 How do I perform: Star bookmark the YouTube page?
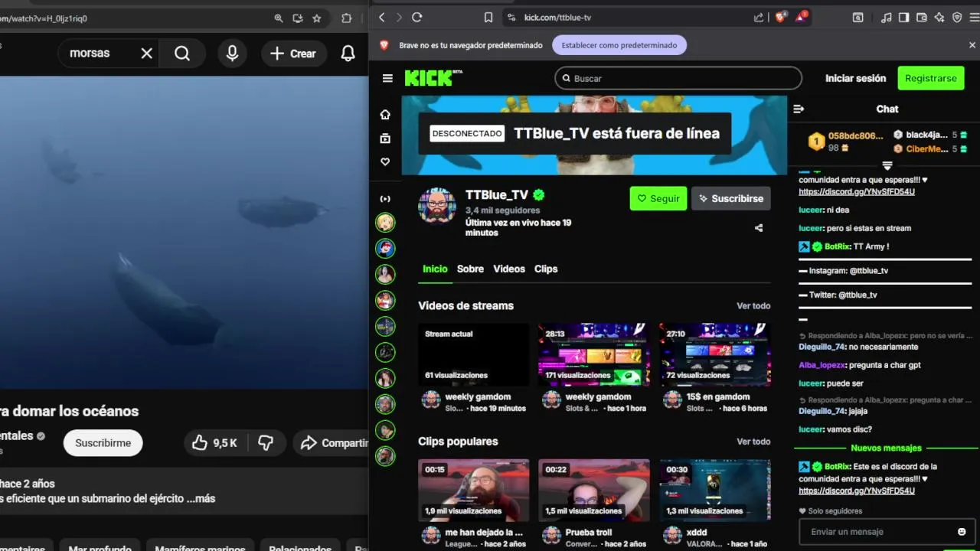tap(317, 18)
